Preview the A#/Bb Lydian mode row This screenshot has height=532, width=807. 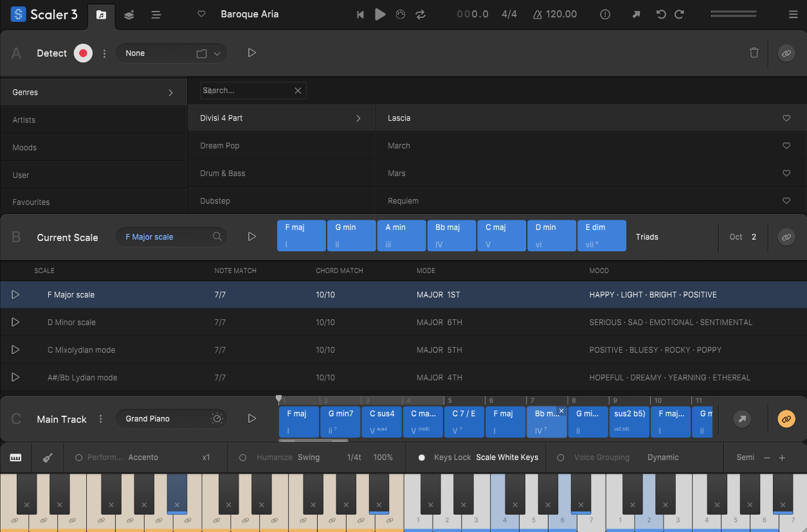[x=15, y=377]
